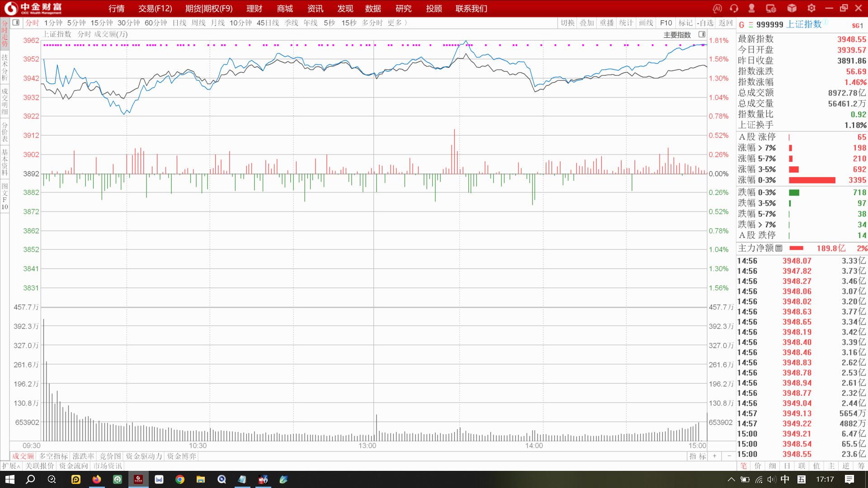
Task: Click the F10 button in chart toolbar
Action: coord(666,23)
